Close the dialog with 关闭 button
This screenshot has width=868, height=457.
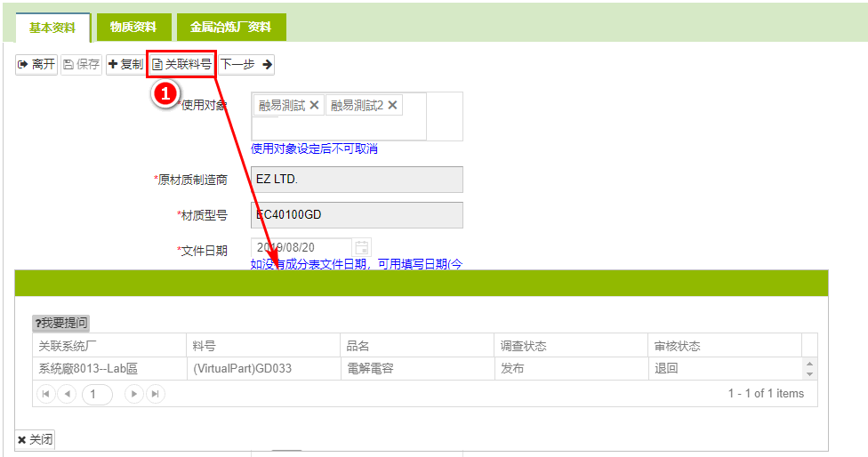click(x=35, y=439)
